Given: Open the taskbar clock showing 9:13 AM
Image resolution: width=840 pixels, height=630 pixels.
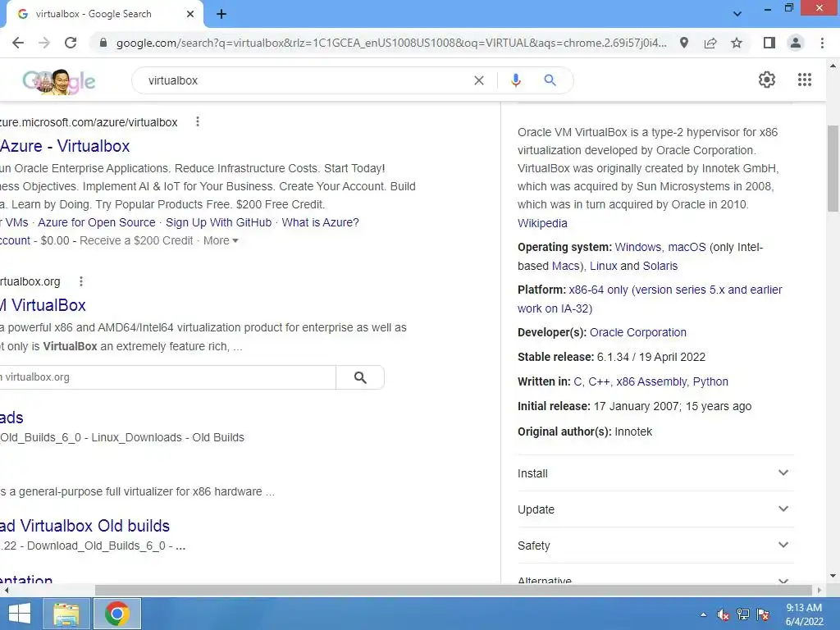Looking at the screenshot, I should [804, 614].
